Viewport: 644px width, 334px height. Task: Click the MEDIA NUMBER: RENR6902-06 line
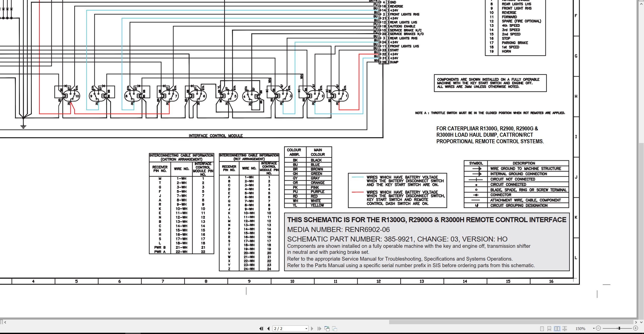[338, 229]
